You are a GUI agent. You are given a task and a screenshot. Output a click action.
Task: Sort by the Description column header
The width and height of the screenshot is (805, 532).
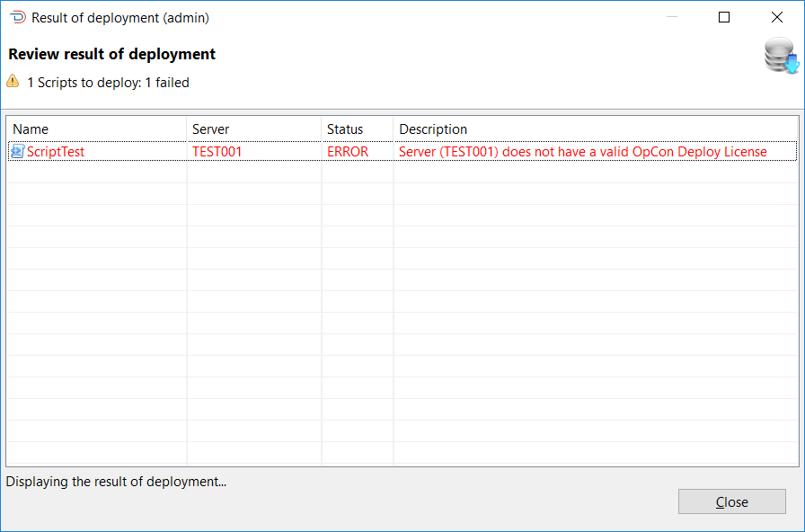click(596, 129)
